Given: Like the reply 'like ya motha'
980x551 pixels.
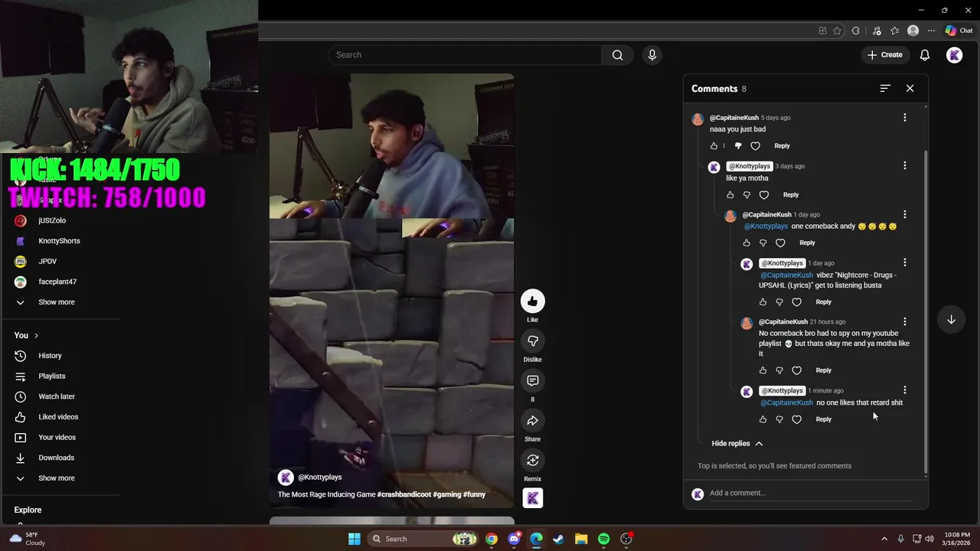Looking at the screenshot, I should [x=730, y=195].
